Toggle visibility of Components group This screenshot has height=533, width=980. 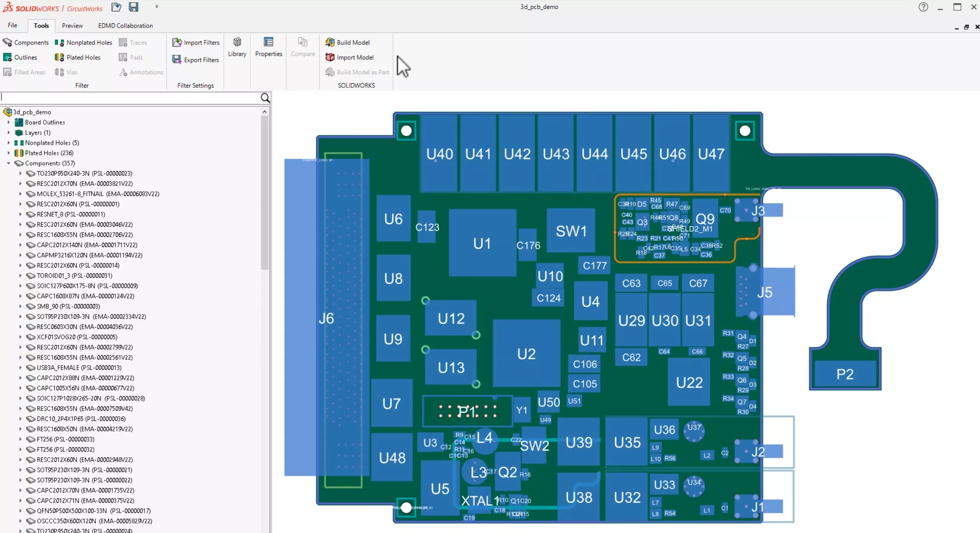coord(18,163)
